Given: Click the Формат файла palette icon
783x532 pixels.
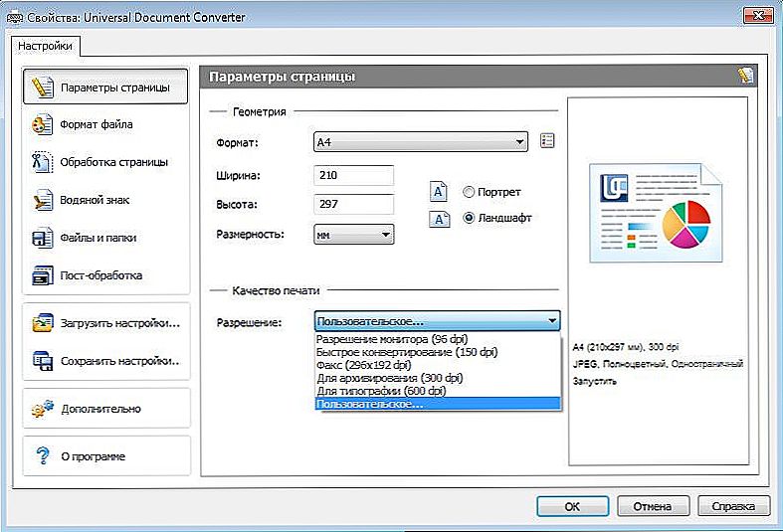Looking at the screenshot, I should 42,124.
